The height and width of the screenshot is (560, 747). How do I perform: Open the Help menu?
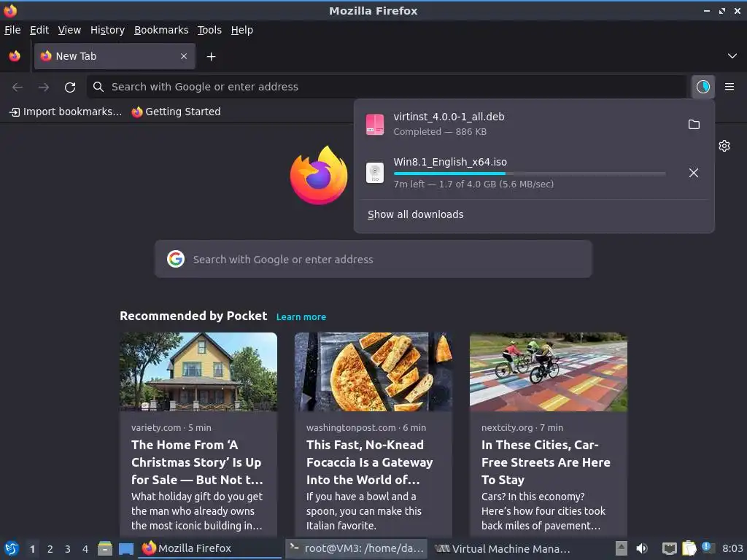(x=242, y=30)
